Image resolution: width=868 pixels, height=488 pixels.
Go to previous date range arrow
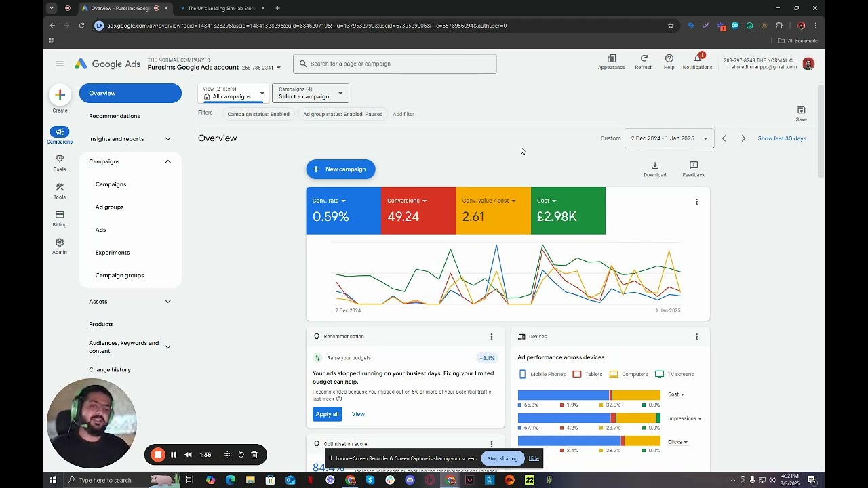pyautogui.click(x=724, y=138)
